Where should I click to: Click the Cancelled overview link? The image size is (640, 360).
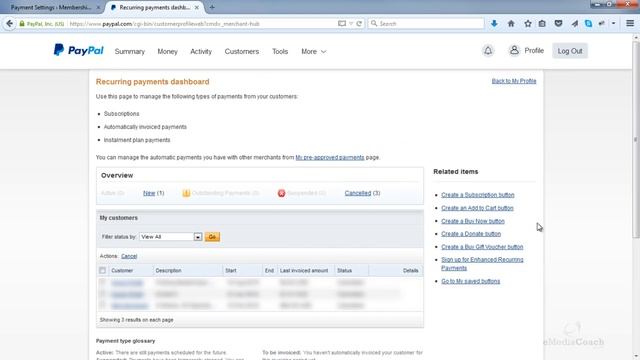coord(358,193)
